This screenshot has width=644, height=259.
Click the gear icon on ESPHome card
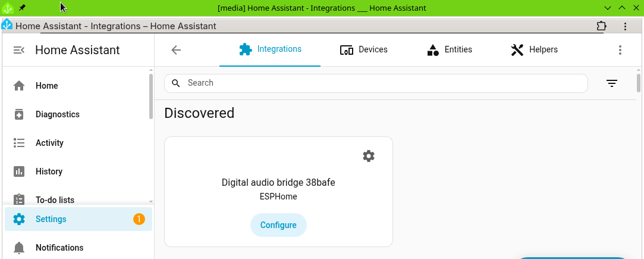(369, 156)
